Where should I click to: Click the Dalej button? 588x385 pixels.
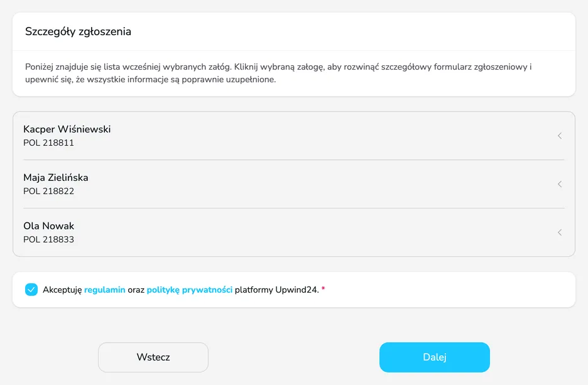tap(434, 357)
